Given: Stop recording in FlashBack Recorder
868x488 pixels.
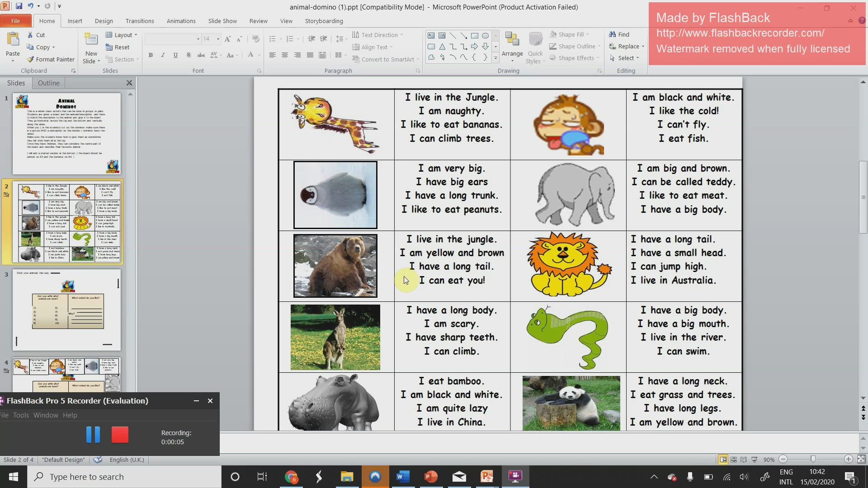Looking at the screenshot, I should (x=120, y=434).
